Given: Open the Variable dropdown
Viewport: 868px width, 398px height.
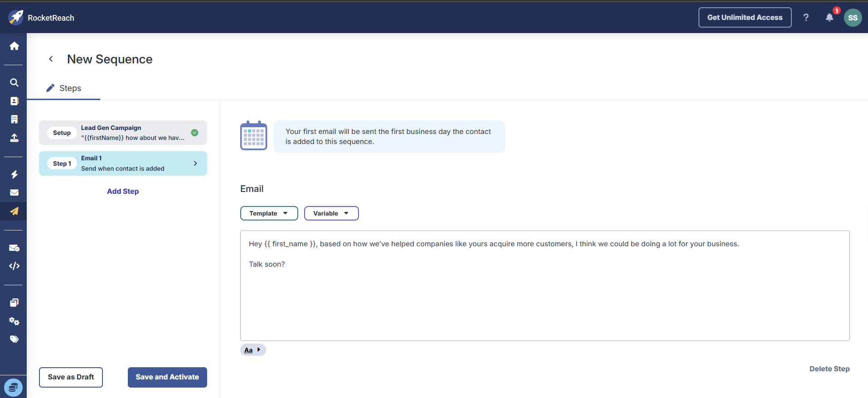Looking at the screenshot, I should pos(331,213).
